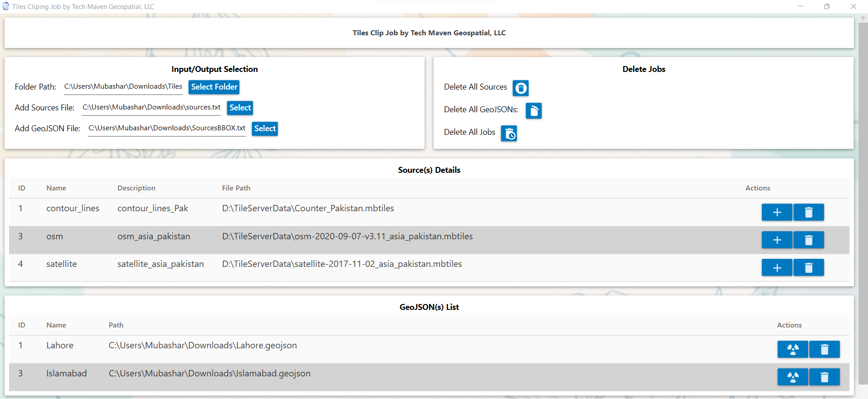Screen dimensions: 868x399
Task: Click the Delete All Sources label
Action: (475, 87)
